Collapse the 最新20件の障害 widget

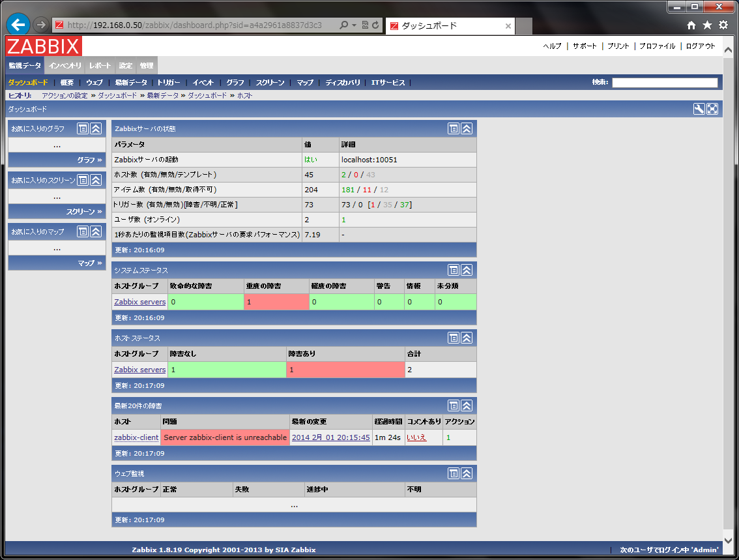tap(467, 405)
